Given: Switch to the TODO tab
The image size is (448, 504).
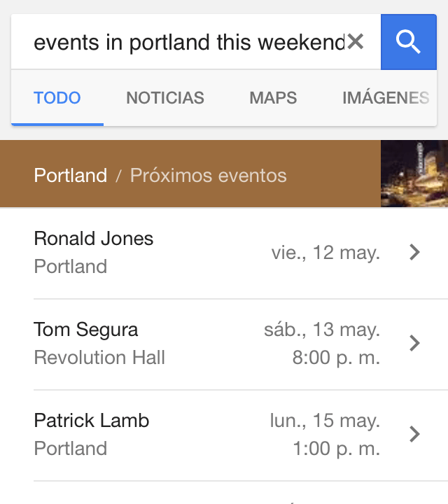Looking at the screenshot, I should pyautogui.click(x=57, y=98).
